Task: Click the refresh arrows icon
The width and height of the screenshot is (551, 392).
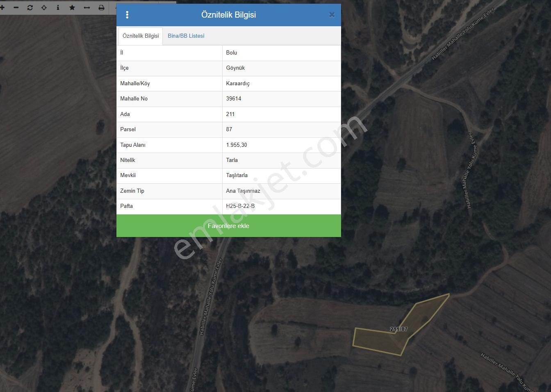Action: 30,7
